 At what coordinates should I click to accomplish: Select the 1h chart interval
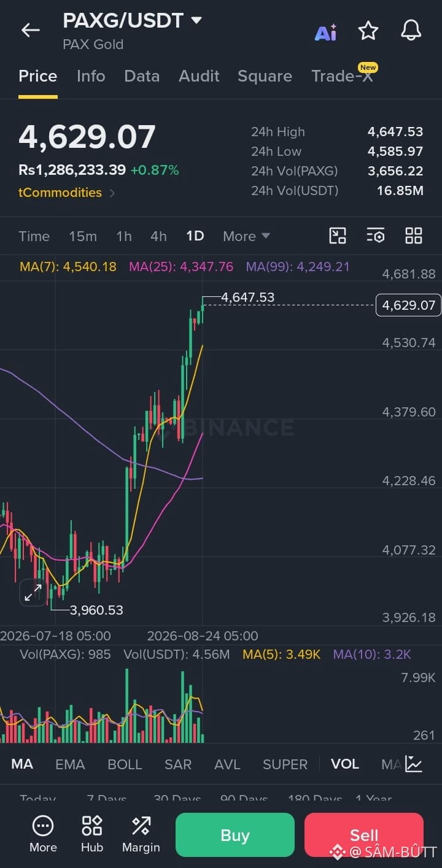pos(124,236)
